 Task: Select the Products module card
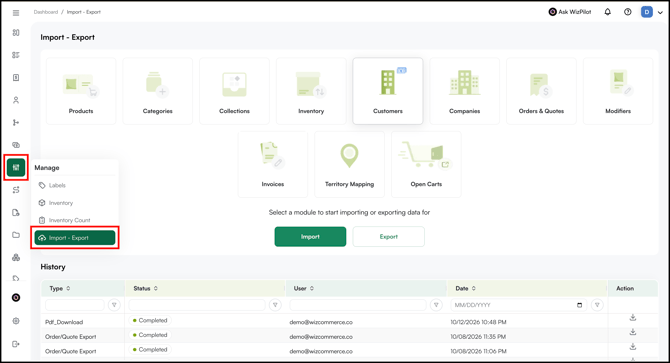pos(81,91)
